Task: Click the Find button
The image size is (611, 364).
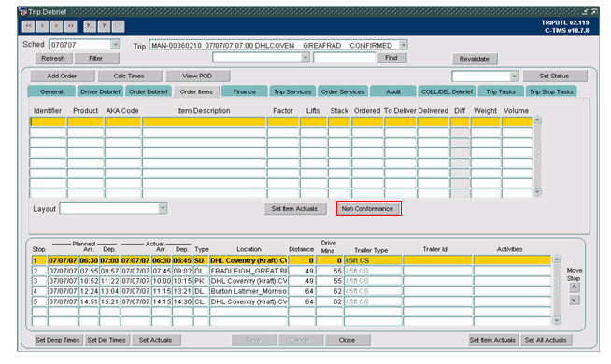Action: (x=391, y=58)
